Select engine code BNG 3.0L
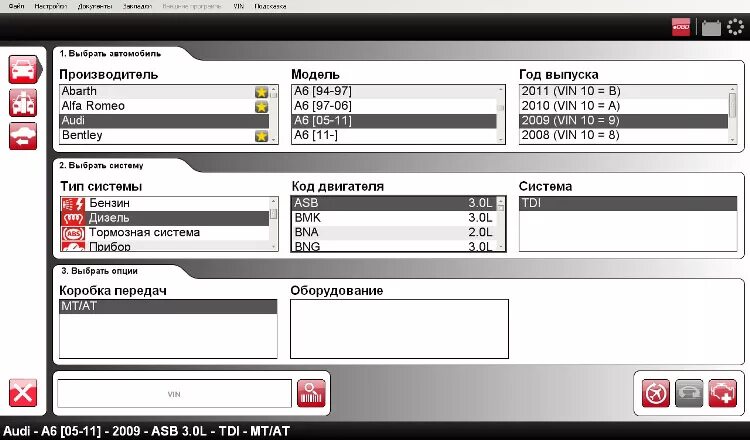The height and width of the screenshot is (440, 750). (394, 246)
